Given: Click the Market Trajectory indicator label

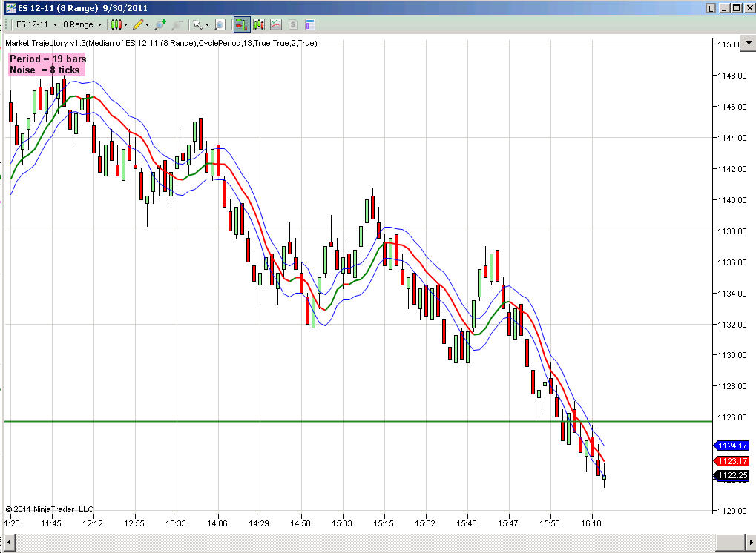Looking at the screenshot, I should pyautogui.click(x=161, y=43).
